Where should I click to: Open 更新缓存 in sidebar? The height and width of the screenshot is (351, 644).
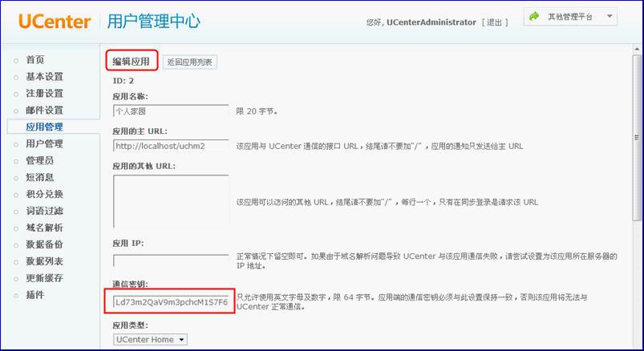click(44, 278)
